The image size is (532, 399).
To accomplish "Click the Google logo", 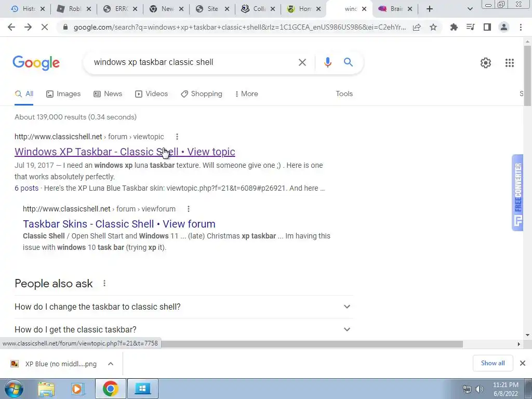I will click(36, 63).
